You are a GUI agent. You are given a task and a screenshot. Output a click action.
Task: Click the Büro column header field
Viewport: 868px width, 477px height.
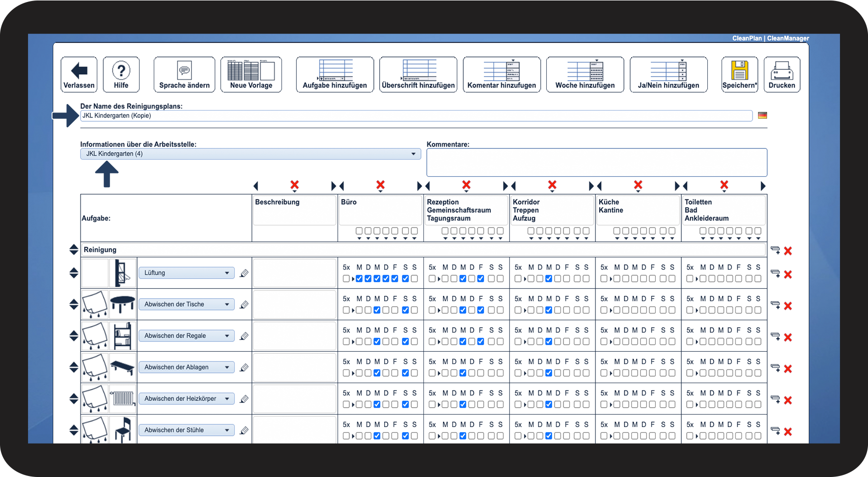point(380,210)
